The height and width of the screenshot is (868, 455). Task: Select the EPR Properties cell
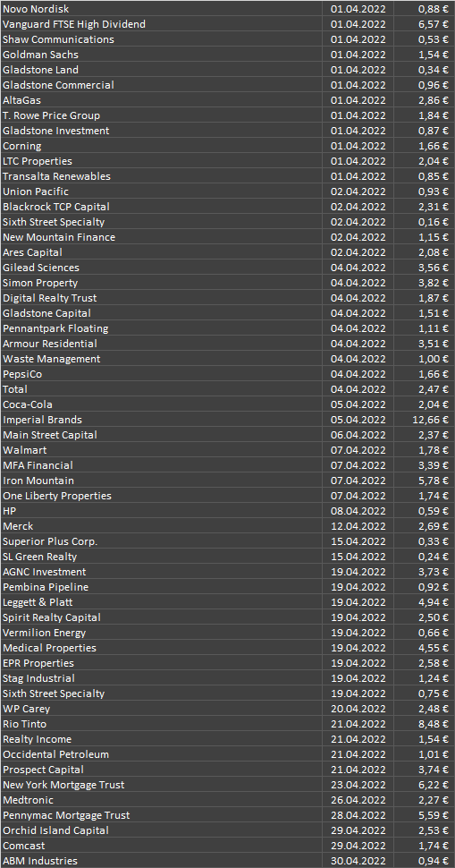(x=162, y=664)
